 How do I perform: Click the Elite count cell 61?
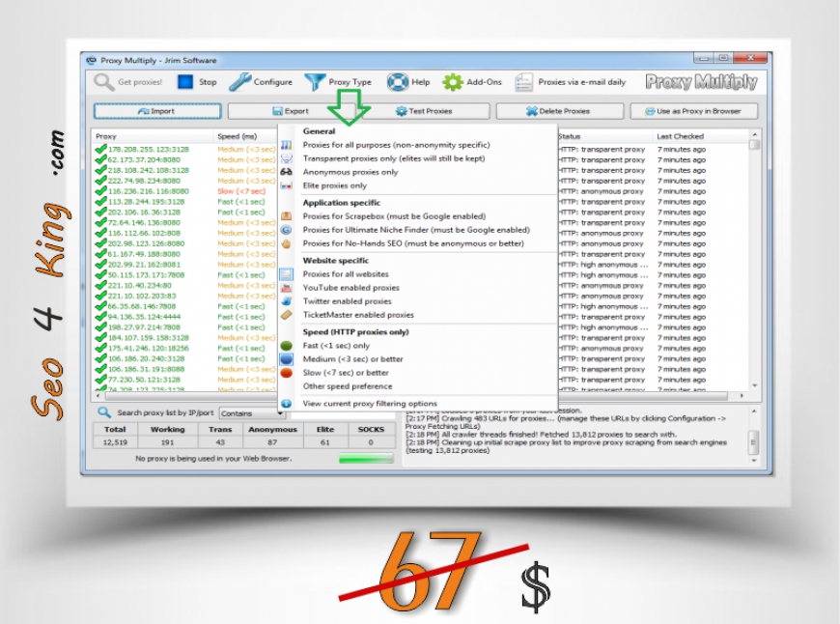(325, 442)
